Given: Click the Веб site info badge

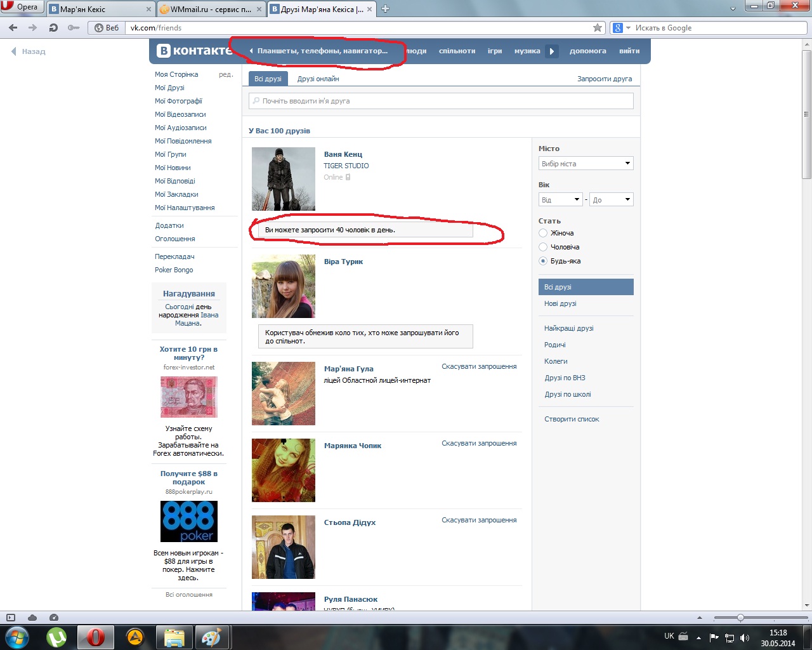Looking at the screenshot, I should tap(107, 28).
